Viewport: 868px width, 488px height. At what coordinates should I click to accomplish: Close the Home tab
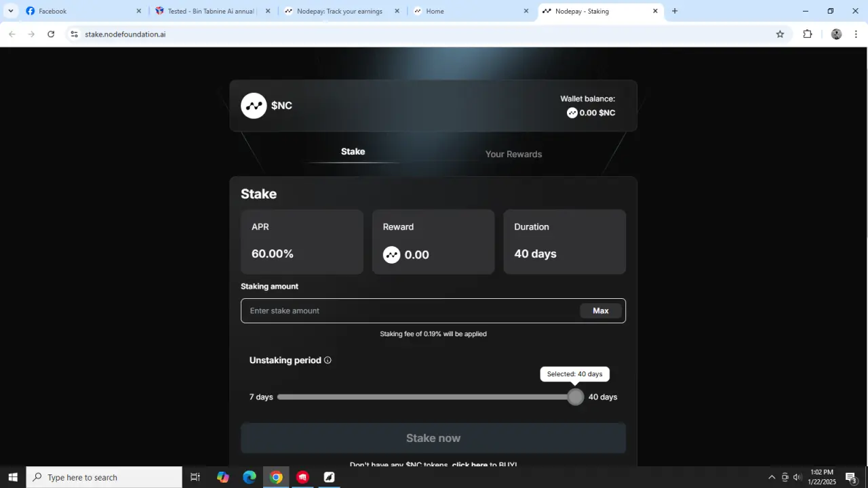coord(526,11)
